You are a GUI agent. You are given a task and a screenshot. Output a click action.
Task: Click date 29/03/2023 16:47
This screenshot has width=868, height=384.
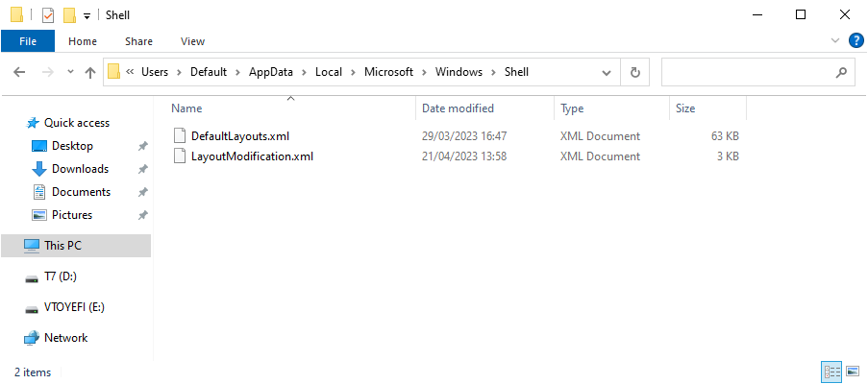464,136
